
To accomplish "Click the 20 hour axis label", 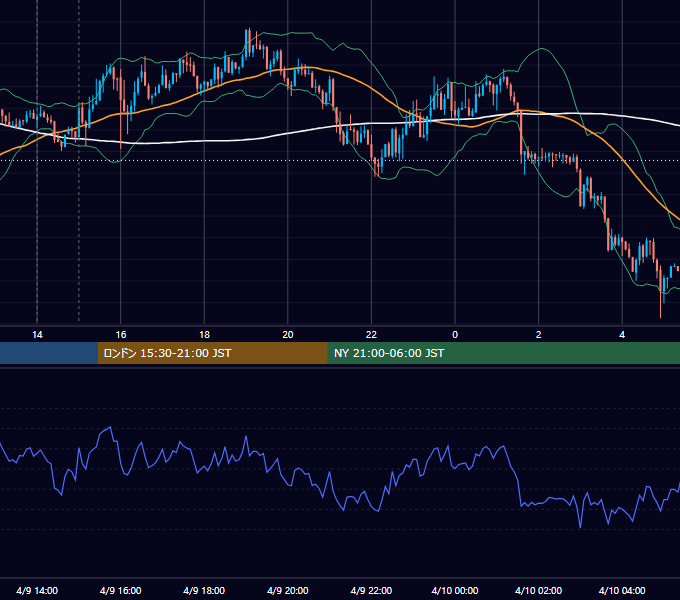I will tap(288, 335).
